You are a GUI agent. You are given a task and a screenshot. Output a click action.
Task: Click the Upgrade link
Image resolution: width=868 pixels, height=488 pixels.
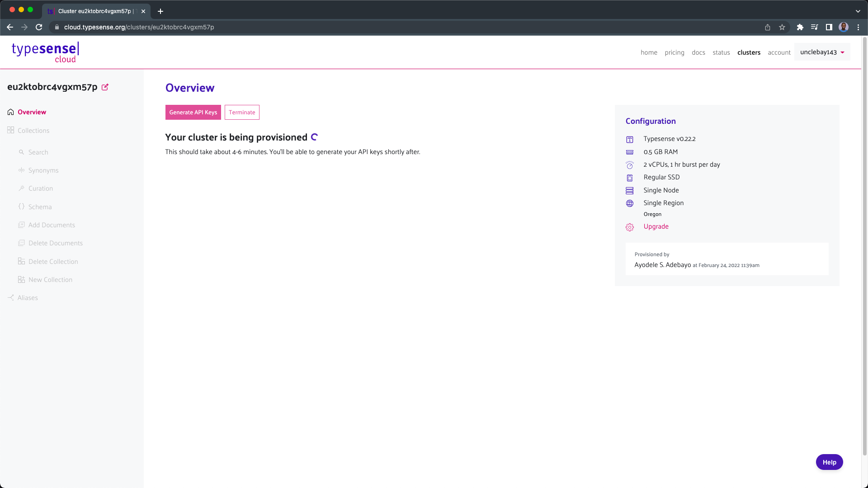(656, 226)
